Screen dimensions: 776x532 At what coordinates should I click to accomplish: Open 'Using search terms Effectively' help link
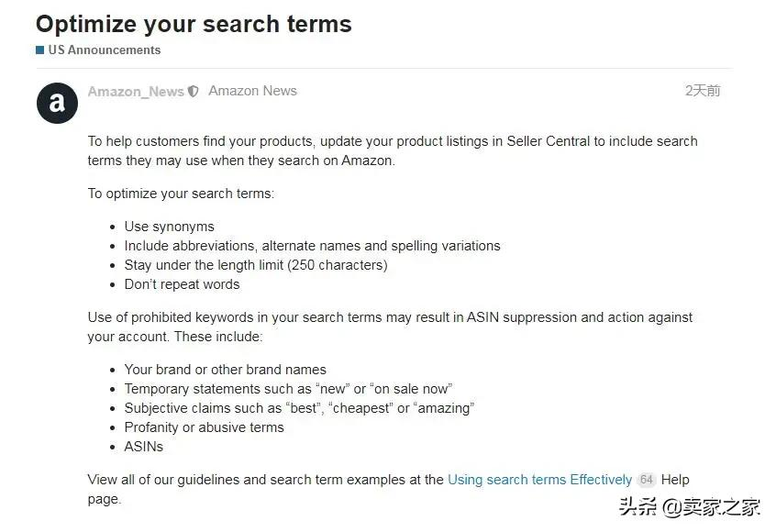coord(539,480)
